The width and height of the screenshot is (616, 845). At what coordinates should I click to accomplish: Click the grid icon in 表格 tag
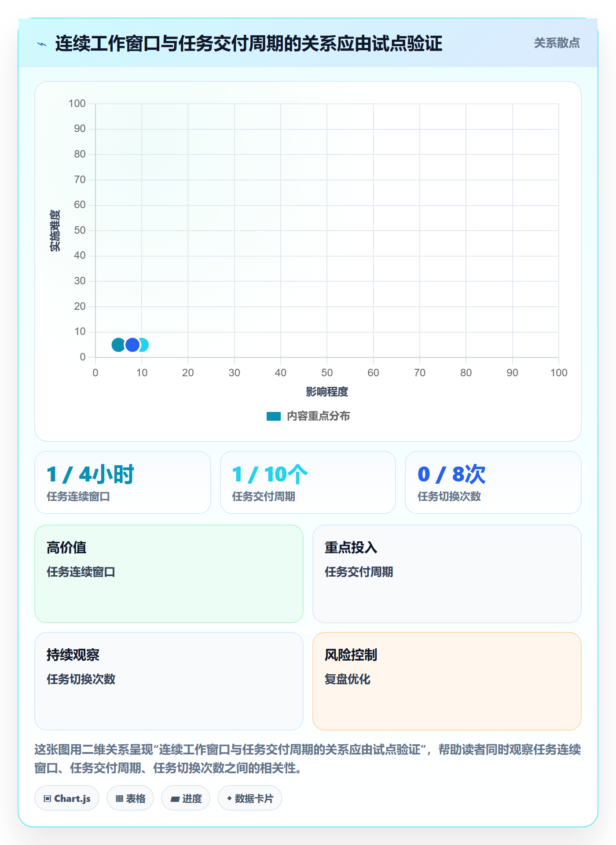120,799
